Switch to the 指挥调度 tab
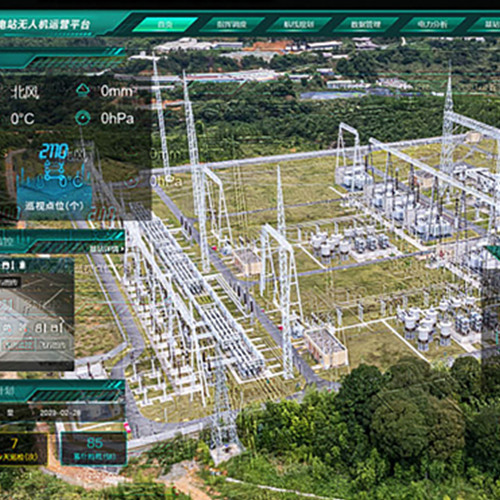 click(x=232, y=24)
